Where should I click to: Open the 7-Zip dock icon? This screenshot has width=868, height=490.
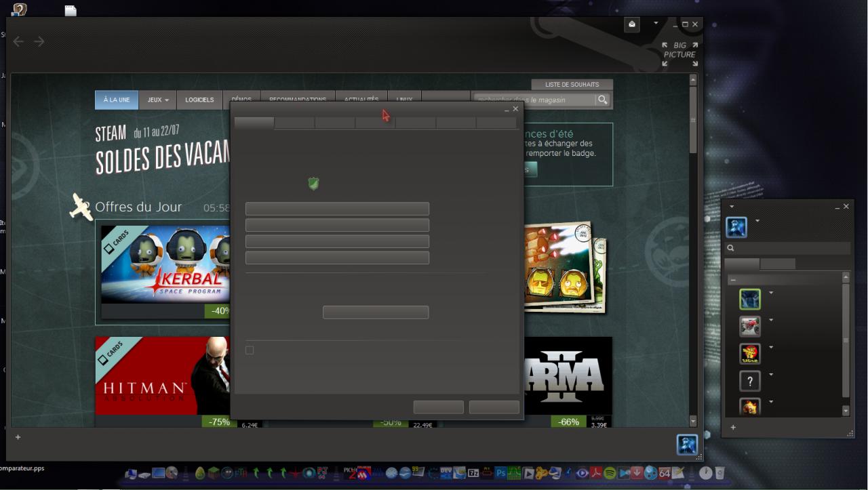click(x=474, y=473)
